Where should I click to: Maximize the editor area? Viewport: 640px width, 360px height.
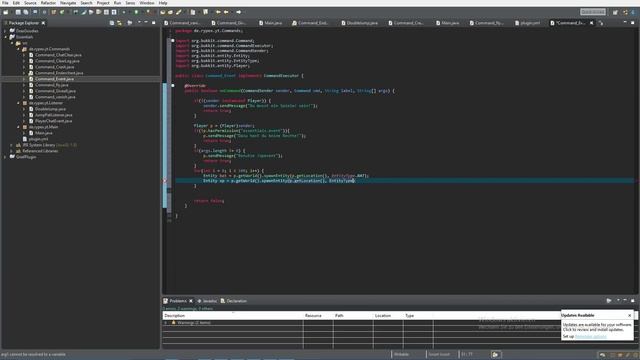[633, 22]
